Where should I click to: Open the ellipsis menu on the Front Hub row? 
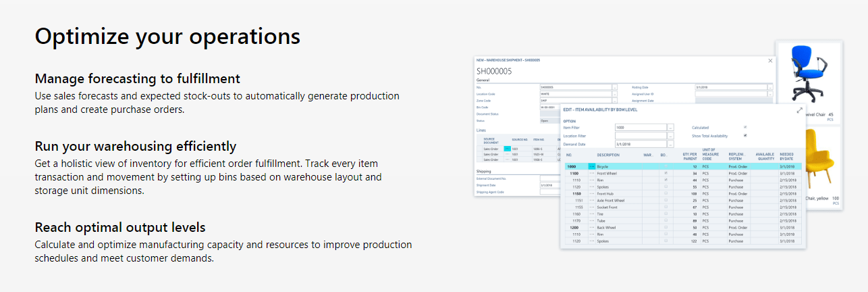point(592,193)
